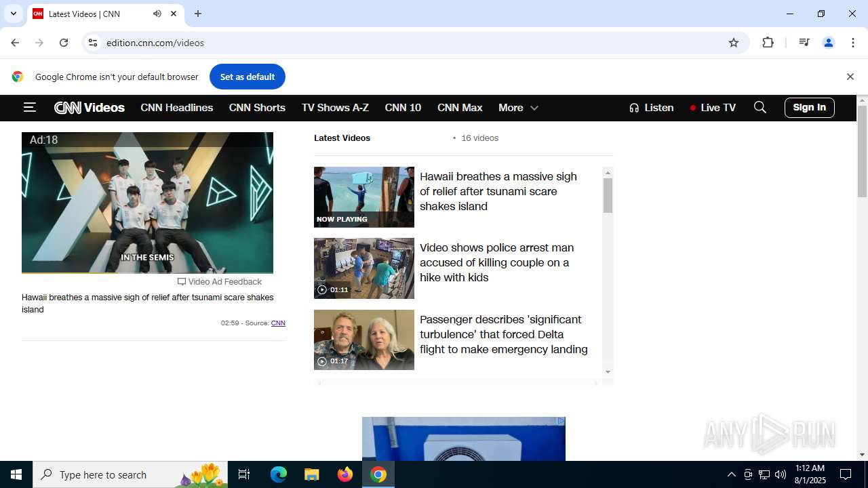868x488 pixels.
Task: Open the CNN hamburger menu
Action: coord(29,107)
